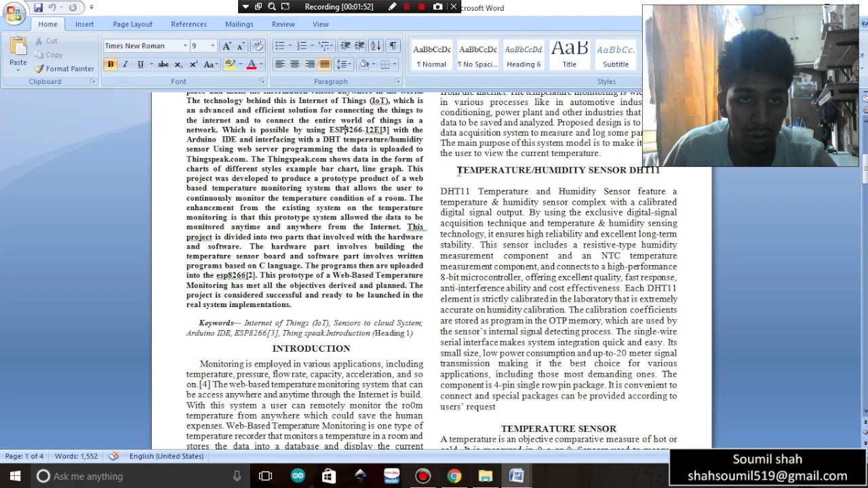Save the document from Quick Access toolbar
Image resolution: width=868 pixels, height=488 pixels.
point(38,7)
